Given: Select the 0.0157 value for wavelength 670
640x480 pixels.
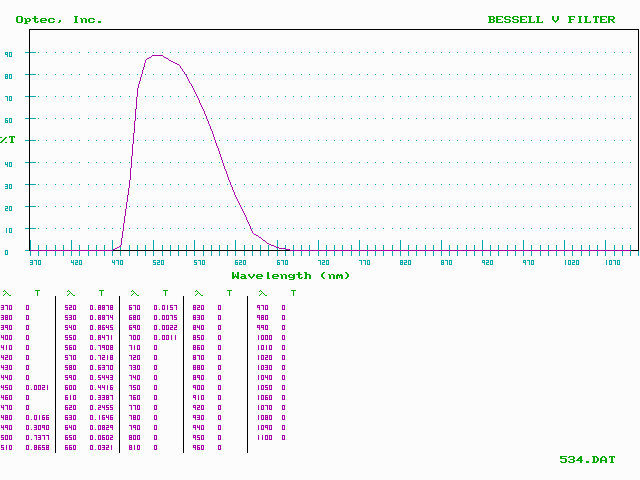Looking at the screenshot, I should click(x=166, y=307).
